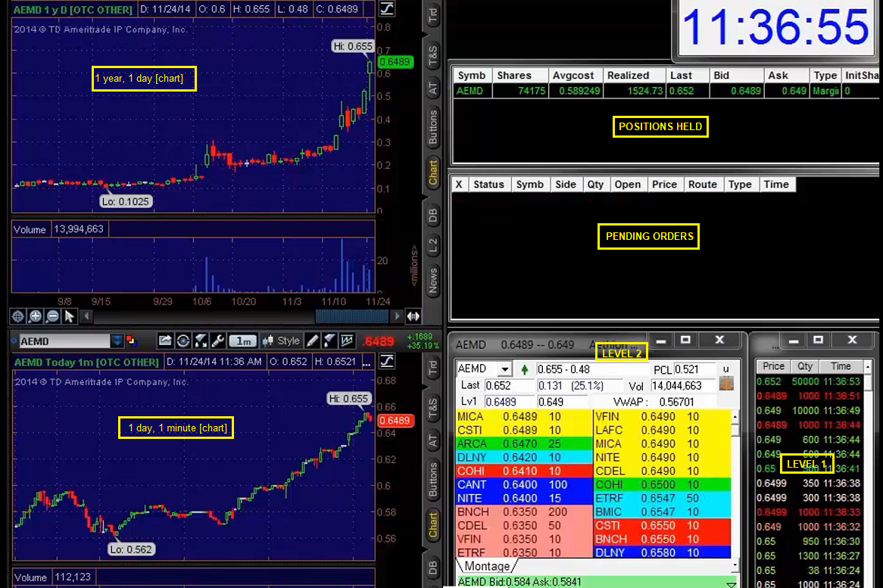Open the Buttons side tab of the 1-year chart
883x588 pixels.
coord(432,128)
